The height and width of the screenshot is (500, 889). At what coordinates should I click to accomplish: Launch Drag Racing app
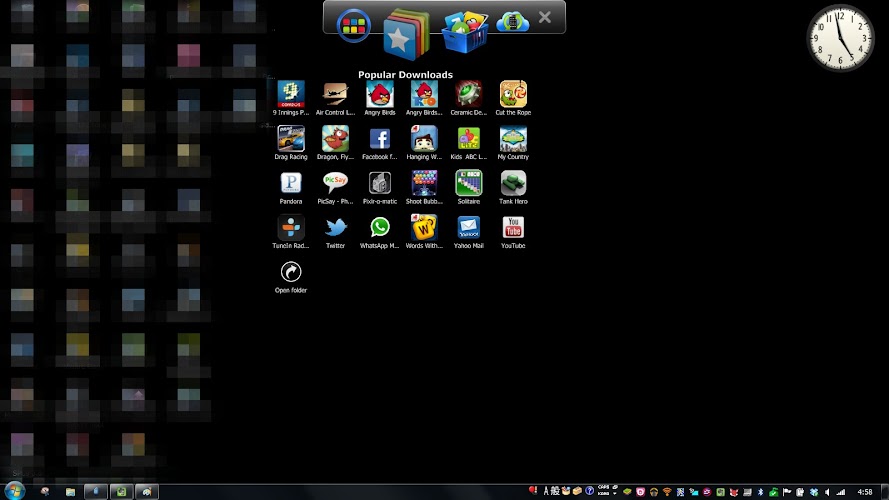pos(291,142)
